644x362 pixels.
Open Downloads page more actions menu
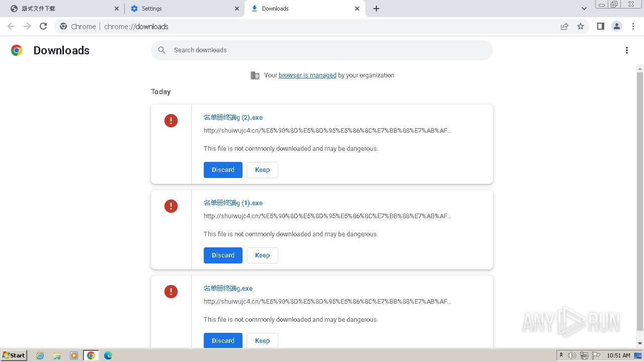[627, 50]
